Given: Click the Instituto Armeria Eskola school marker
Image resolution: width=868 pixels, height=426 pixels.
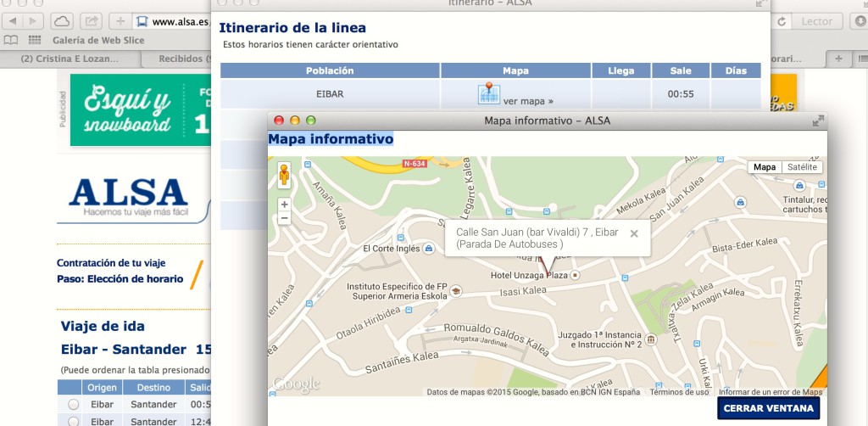Looking at the screenshot, I should coord(455,291).
